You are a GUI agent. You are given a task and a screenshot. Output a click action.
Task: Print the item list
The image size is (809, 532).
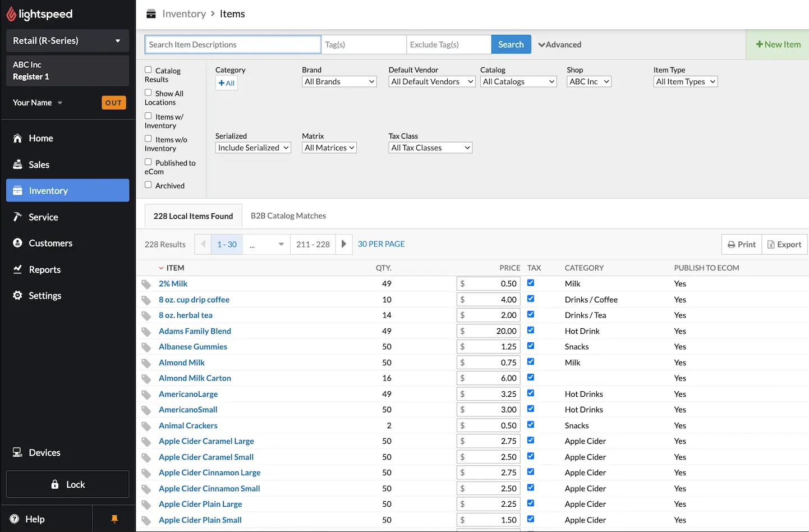(x=741, y=244)
